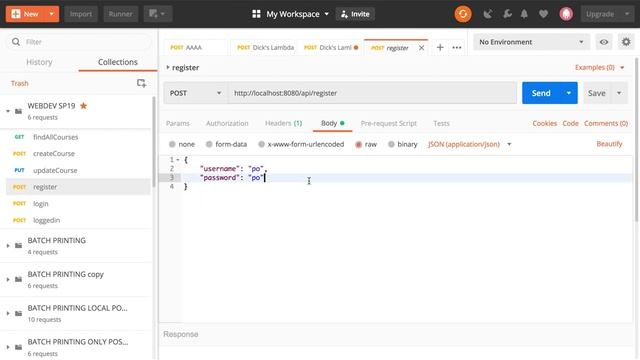This screenshot has height=360, width=640.
Task: Open Comments (0) link
Action: coord(606,123)
